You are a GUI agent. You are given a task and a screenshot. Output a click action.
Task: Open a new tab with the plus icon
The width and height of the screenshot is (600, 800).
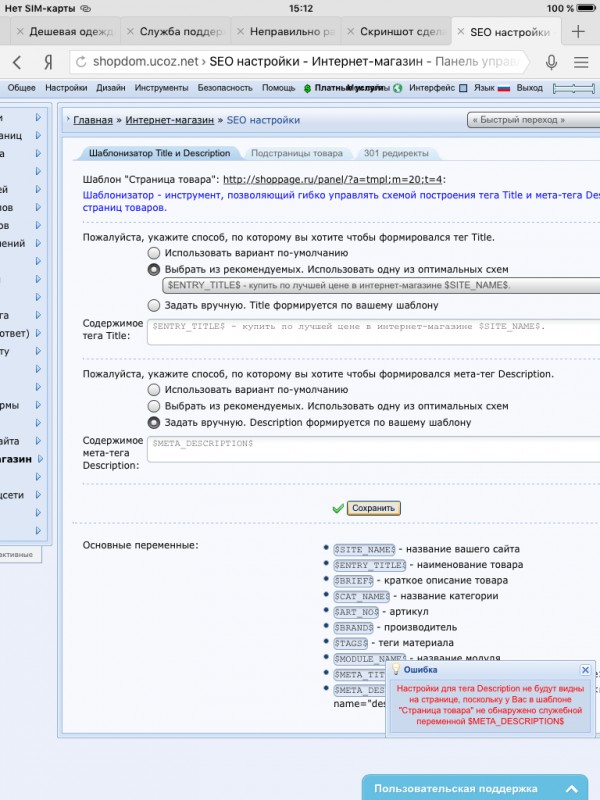click(578, 31)
